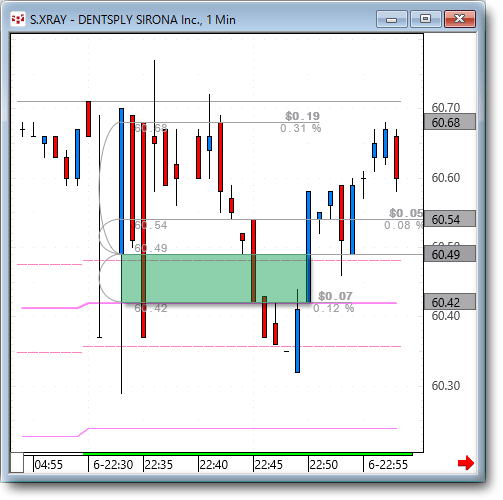
Task: Click the 22:50 time axis label
Action: (324, 464)
